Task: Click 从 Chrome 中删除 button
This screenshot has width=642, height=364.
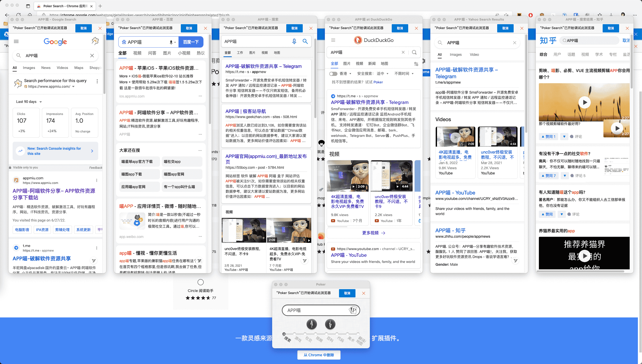Action: click(x=319, y=355)
